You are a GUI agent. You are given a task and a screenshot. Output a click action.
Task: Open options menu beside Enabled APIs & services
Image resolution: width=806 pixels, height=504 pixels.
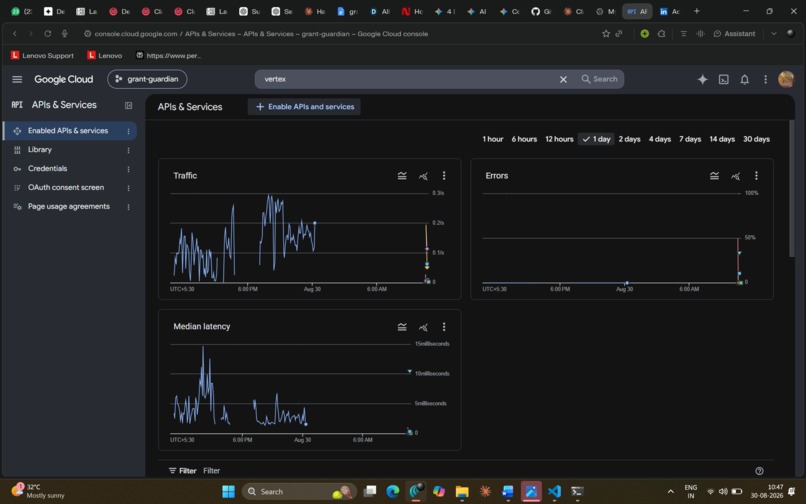129,131
